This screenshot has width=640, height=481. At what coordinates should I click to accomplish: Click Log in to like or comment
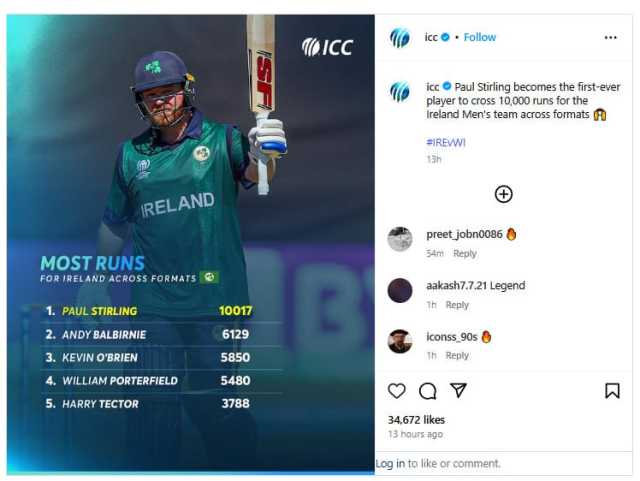pyautogui.click(x=390, y=463)
